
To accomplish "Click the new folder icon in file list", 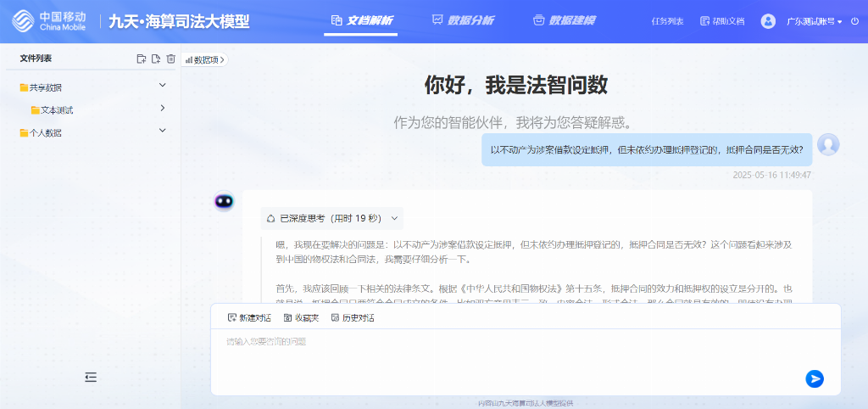I will coord(142,59).
